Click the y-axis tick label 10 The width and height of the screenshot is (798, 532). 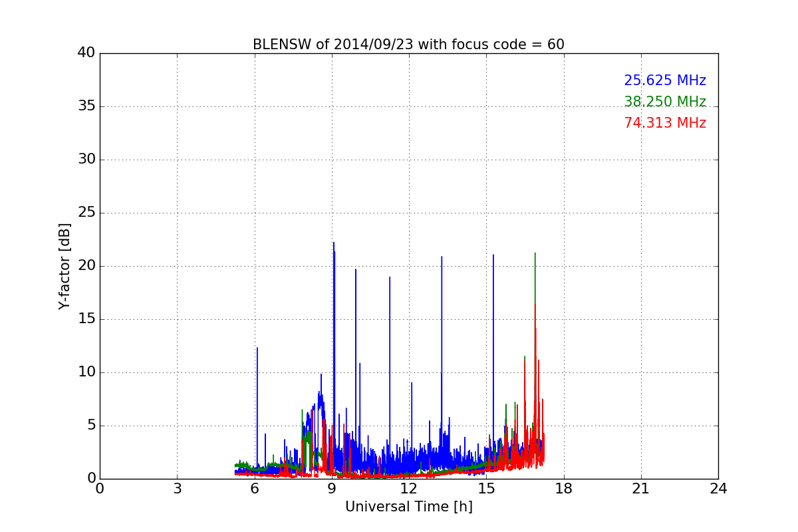(86, 372)
